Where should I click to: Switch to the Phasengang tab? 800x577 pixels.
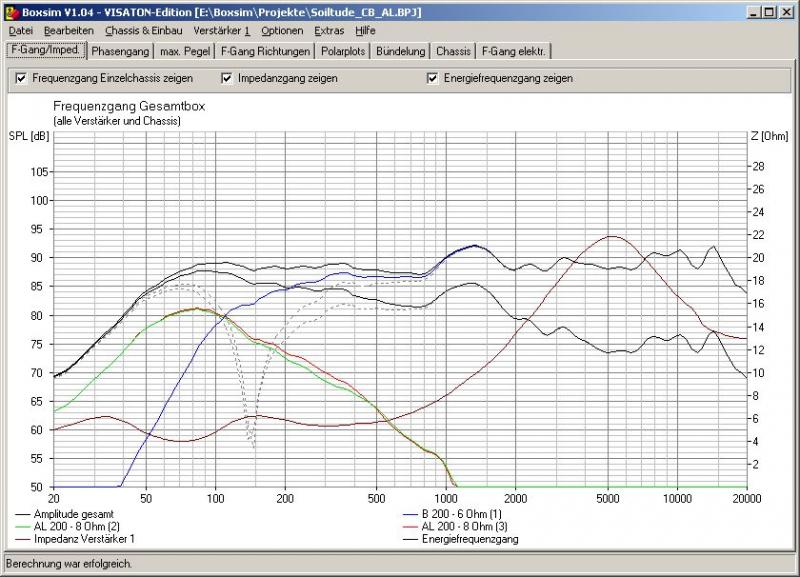[x=119, y=51]
